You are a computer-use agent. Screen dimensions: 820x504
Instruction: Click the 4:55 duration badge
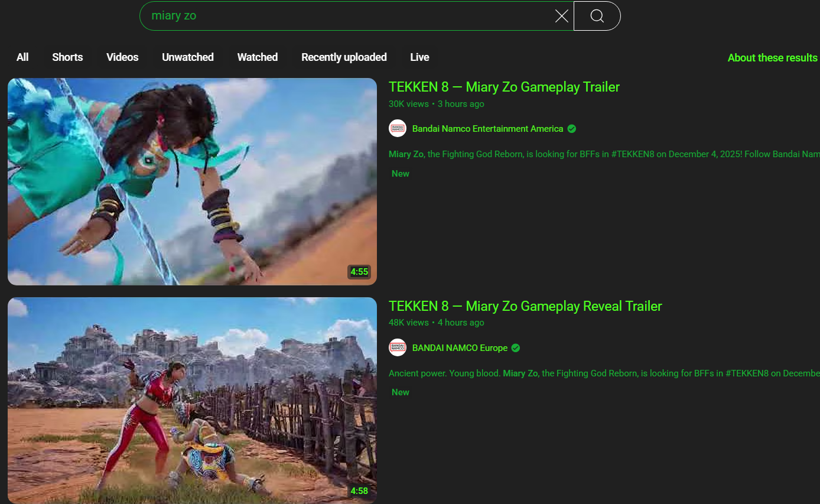359,272
